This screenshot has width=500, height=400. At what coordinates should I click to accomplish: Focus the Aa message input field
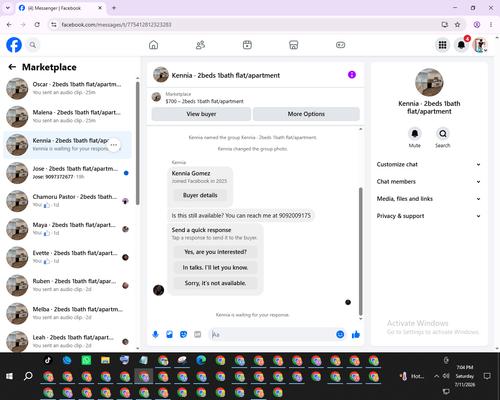coord(272,334)
